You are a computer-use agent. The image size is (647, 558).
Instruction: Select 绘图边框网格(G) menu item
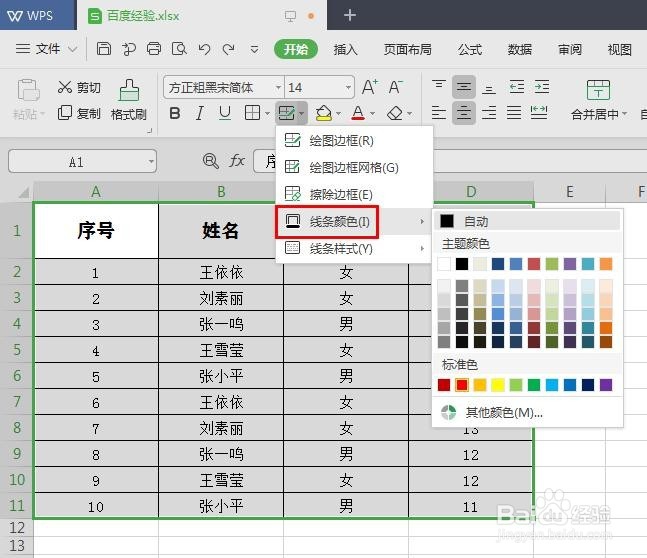[354, 168]
